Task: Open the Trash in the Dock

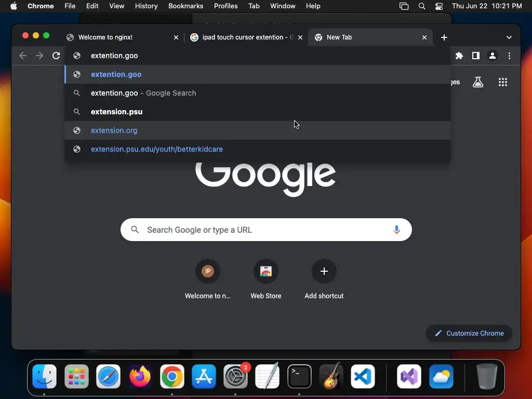Action: (487, 376)
